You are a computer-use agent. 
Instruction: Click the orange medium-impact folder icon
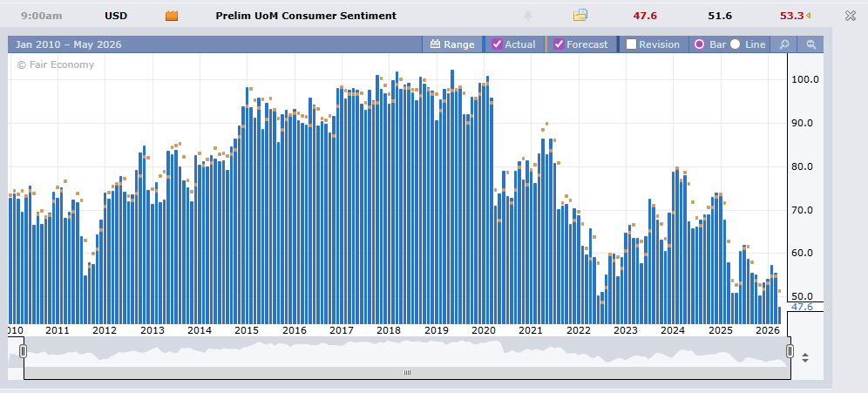point(172,16)
